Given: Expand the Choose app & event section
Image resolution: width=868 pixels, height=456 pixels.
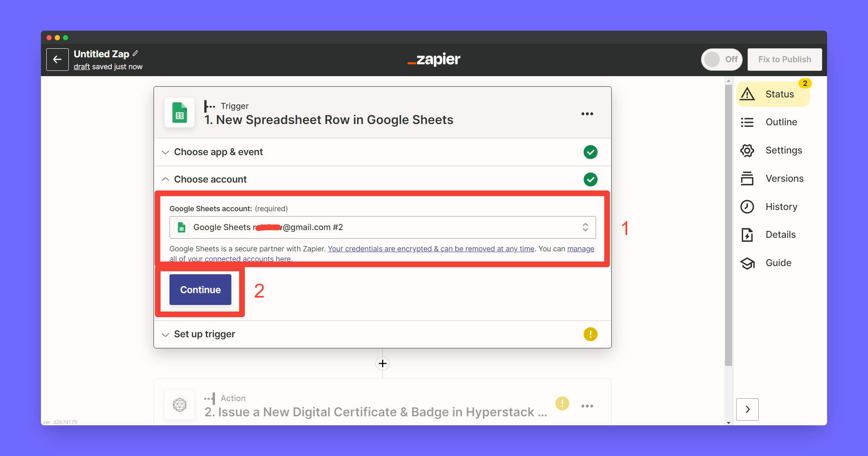Looking at the screenshot, I should click(x=219, y=152).
